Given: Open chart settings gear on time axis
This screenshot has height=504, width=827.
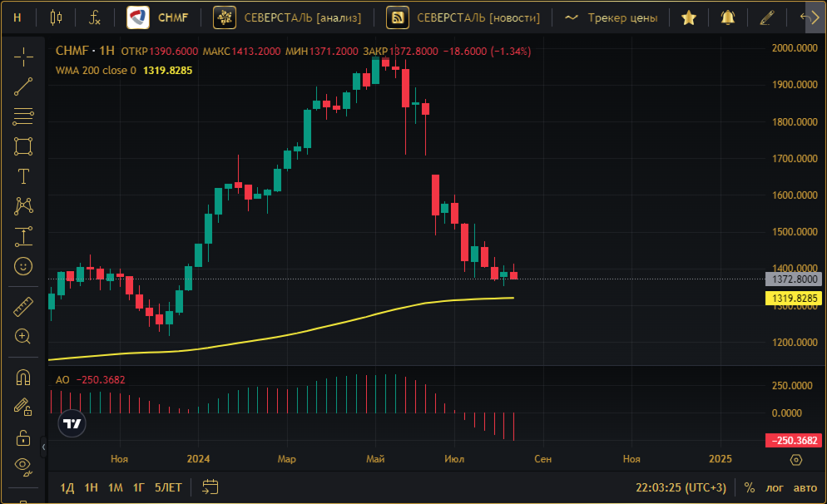Looking at the screenshot, I should pyautogui.click(x=796, y=460).
